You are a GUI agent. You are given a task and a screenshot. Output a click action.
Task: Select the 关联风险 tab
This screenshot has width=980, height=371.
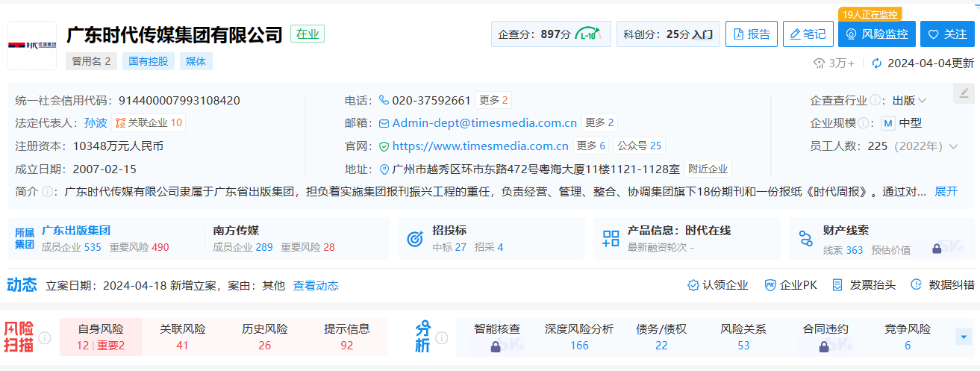(183, 337)
